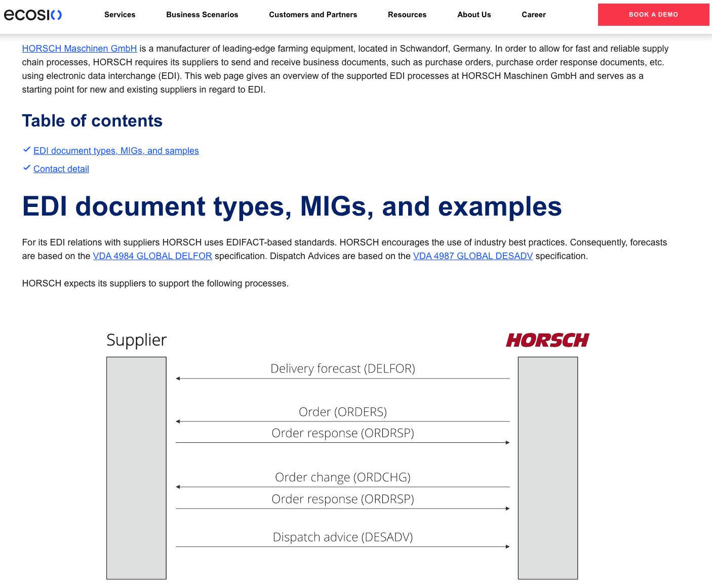Screen dimensions: 712x588
Task: Open the Business Scenarios menu
Action: pyautogui.click(x=202, y=15)
